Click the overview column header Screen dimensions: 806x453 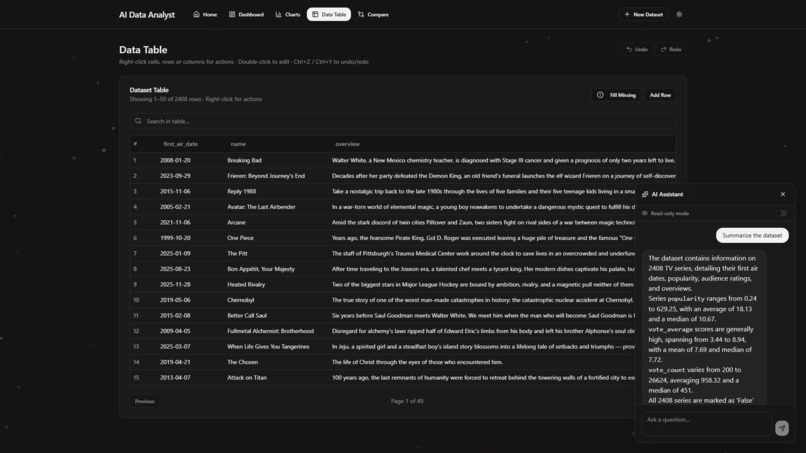(347, 144)
